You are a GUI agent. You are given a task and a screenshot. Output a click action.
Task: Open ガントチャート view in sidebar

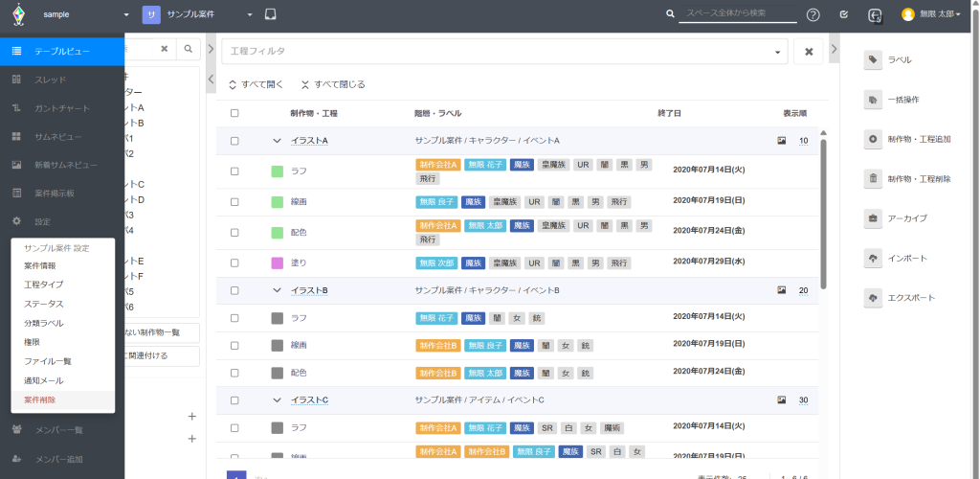[x=62, y=108]
